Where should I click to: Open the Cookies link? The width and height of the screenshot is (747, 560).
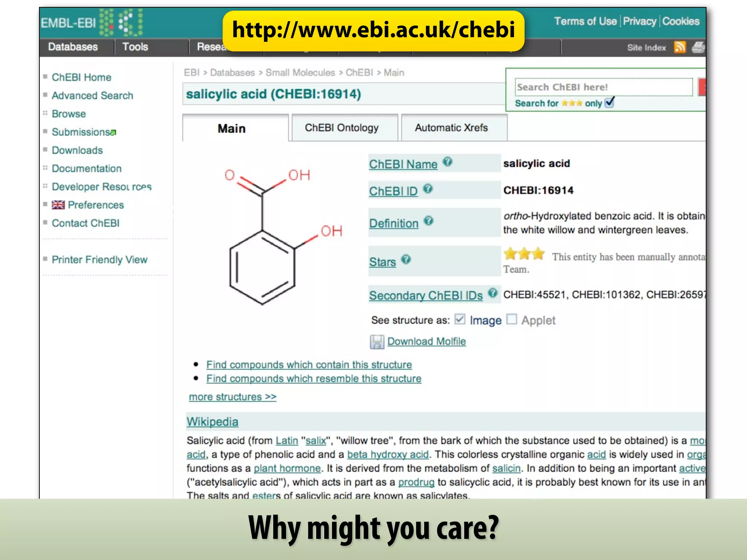(681, 22)
